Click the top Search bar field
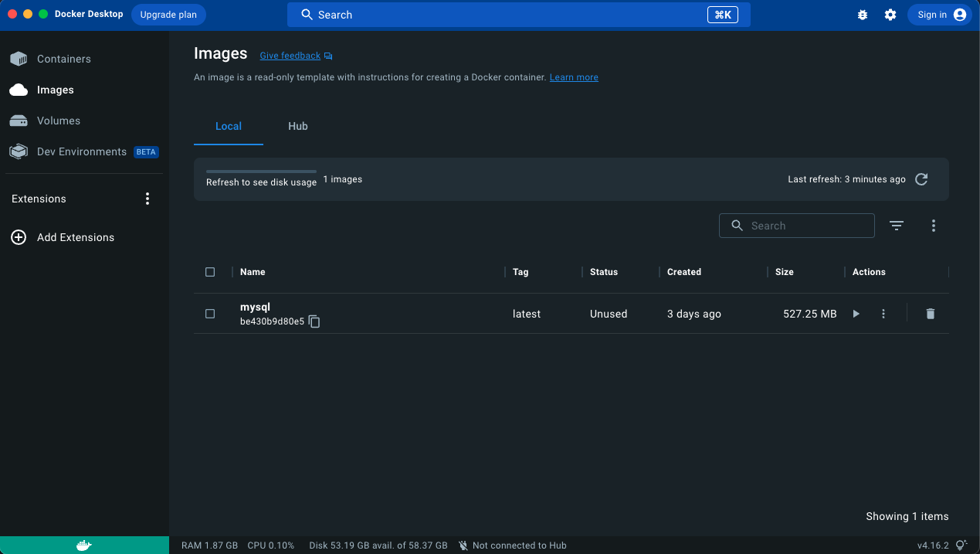 coord(519,15)
